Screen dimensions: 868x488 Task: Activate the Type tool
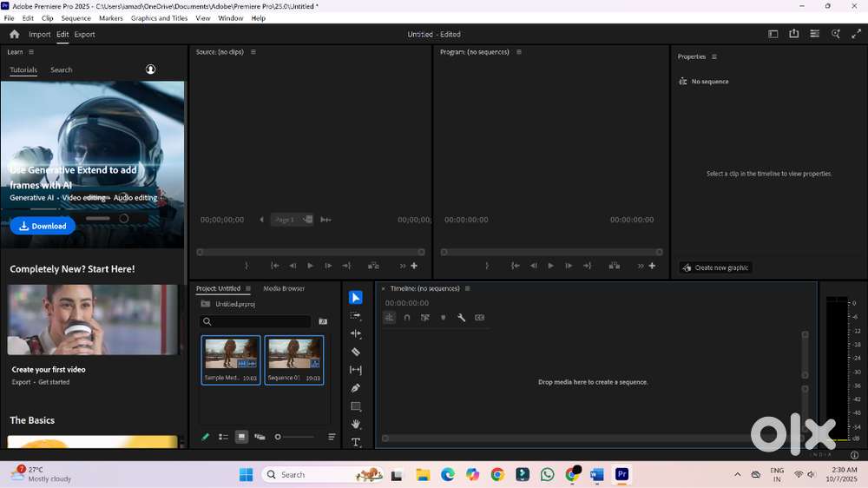(356, 442)
